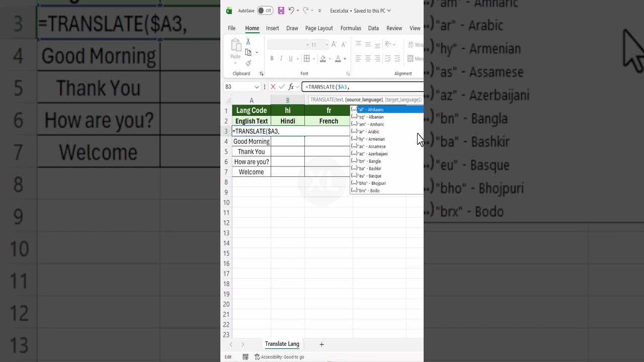Click the Save icon in the title bar
The height and width of the screenshot is (362, 644).
[281, 11]
